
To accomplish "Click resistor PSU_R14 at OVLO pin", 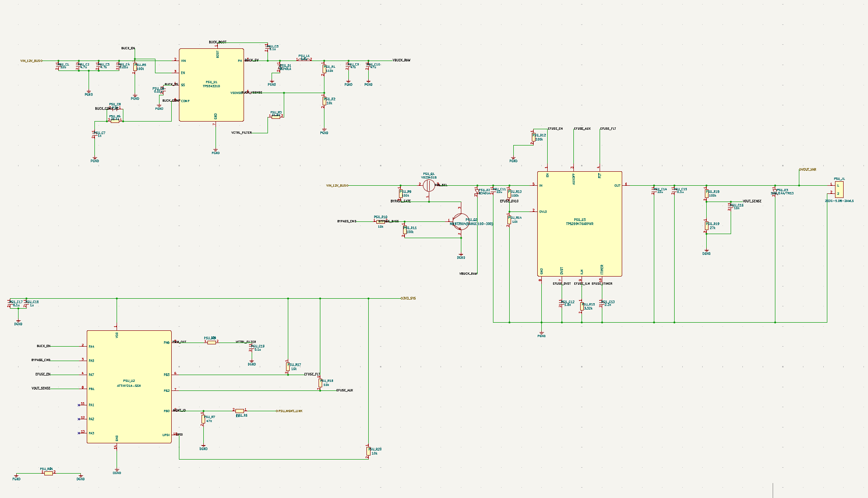I will (x=509, y=220).
